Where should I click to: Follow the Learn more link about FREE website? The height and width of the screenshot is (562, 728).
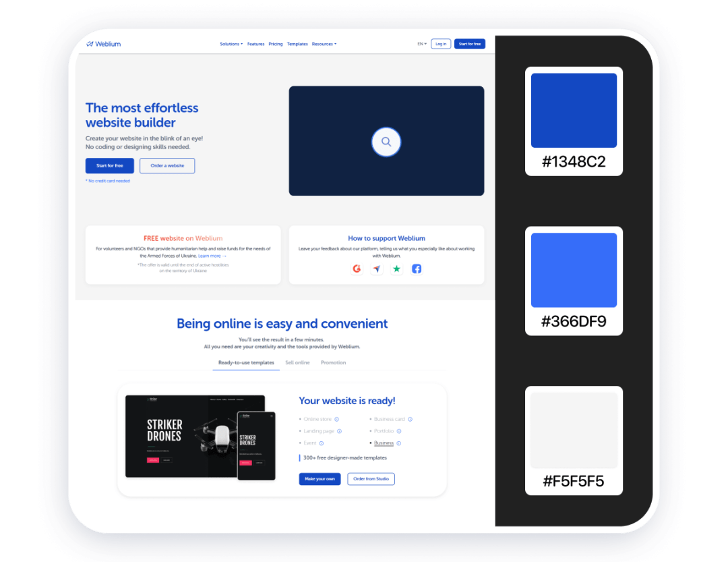[x=212, y=255]
